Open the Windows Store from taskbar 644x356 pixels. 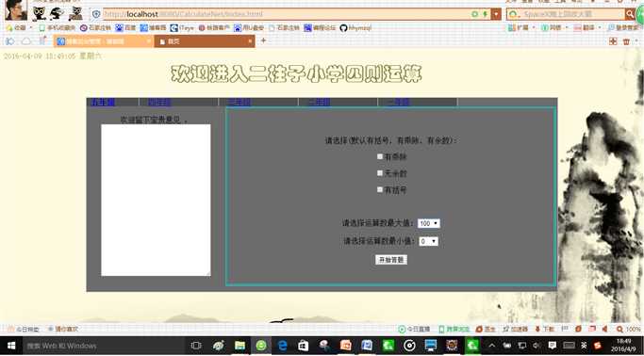point(303,346)
